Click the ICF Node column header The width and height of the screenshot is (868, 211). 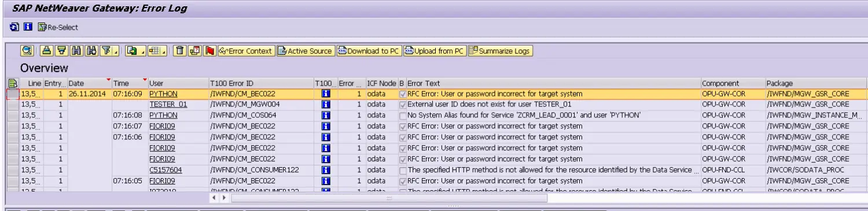point(382,83)
